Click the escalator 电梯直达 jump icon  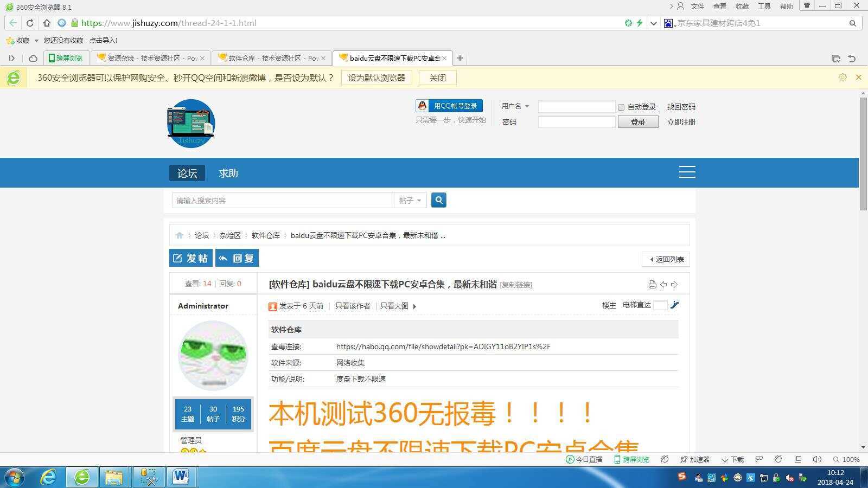(674, 305)
